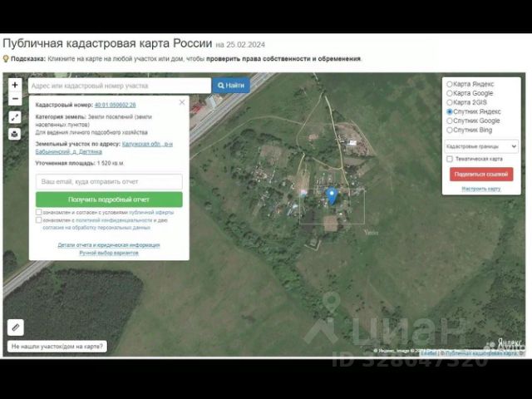Select Карта Google radio option
The height and width of the screenshot is (399, 532).
[x=450, y=93]
